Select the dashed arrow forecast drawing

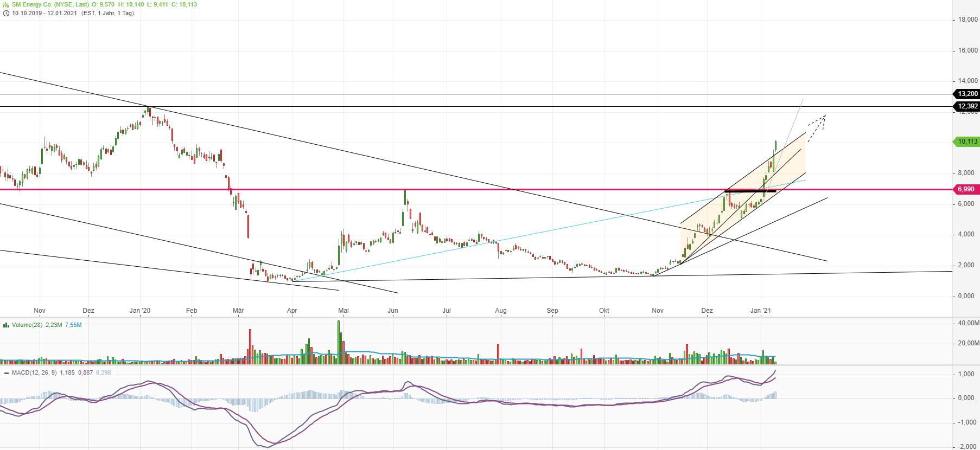817,125
